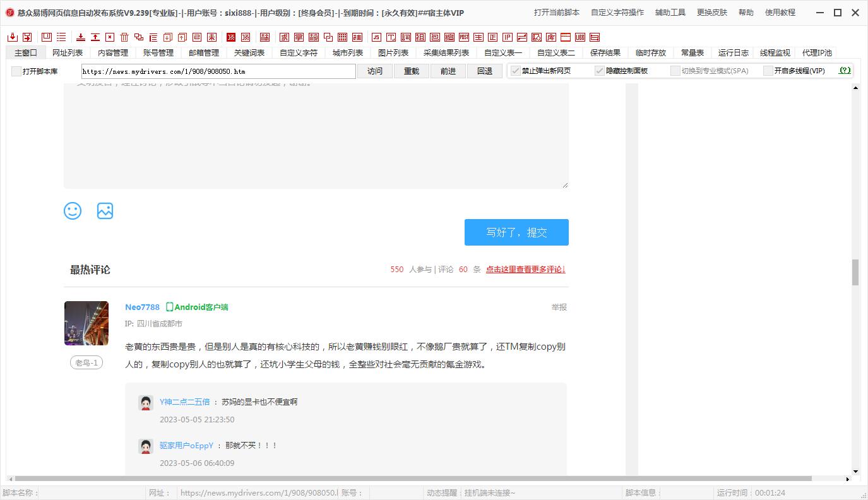Click the magnifier-over-image toolbar icon
Screen dimensions: 868x500
click(537, 37)
